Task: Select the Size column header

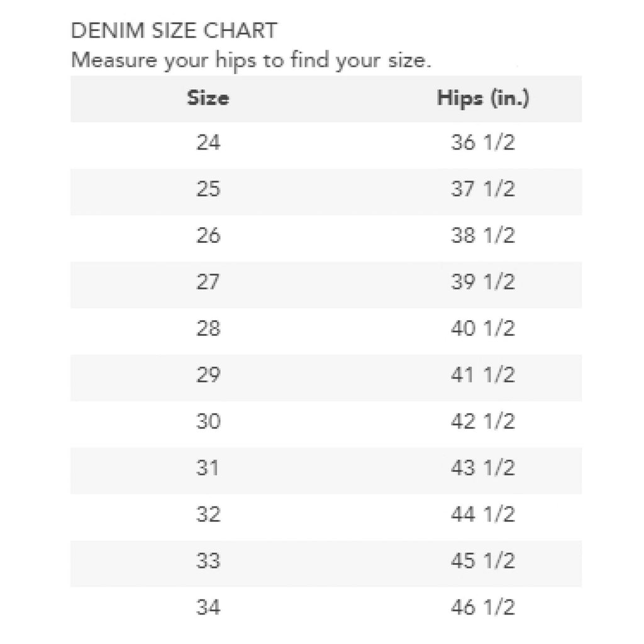Action: pos(208,99)
